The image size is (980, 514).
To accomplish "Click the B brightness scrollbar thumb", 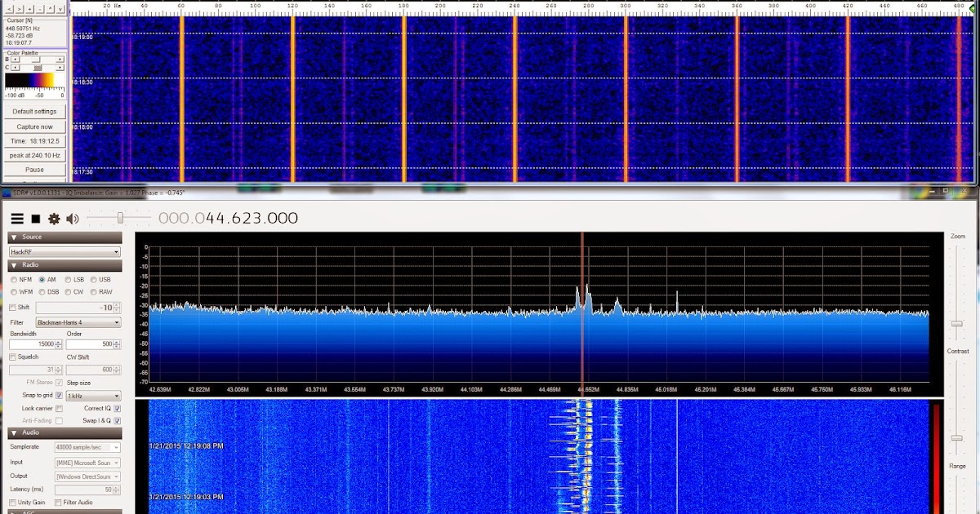I will coord(36,60).
